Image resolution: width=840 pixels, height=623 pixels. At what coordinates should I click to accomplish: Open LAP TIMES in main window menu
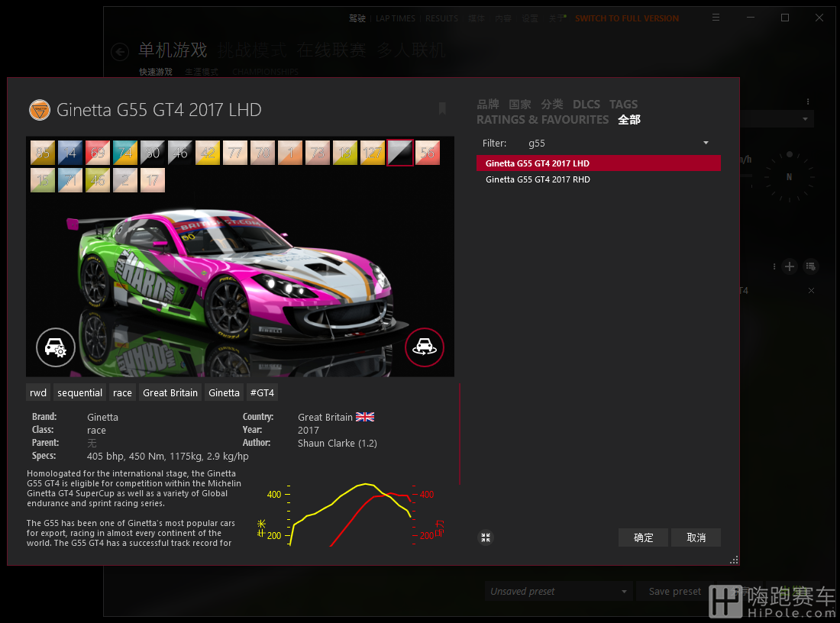pos(396,18)
